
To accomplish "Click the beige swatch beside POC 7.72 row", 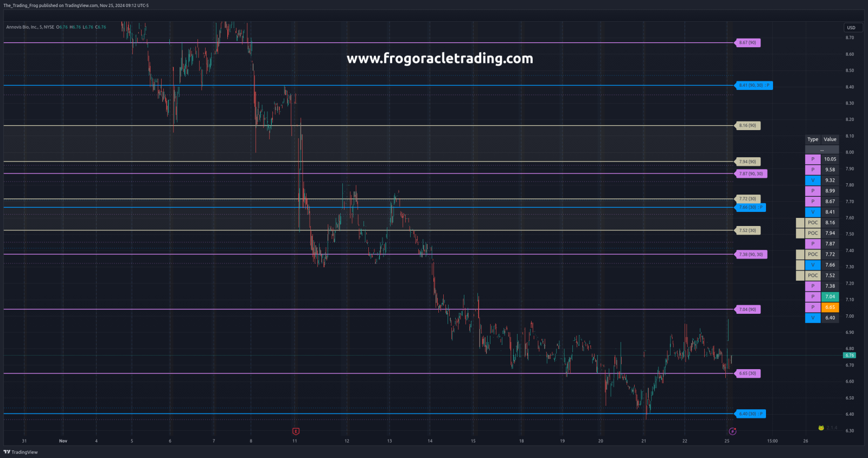I will point(800,254).
